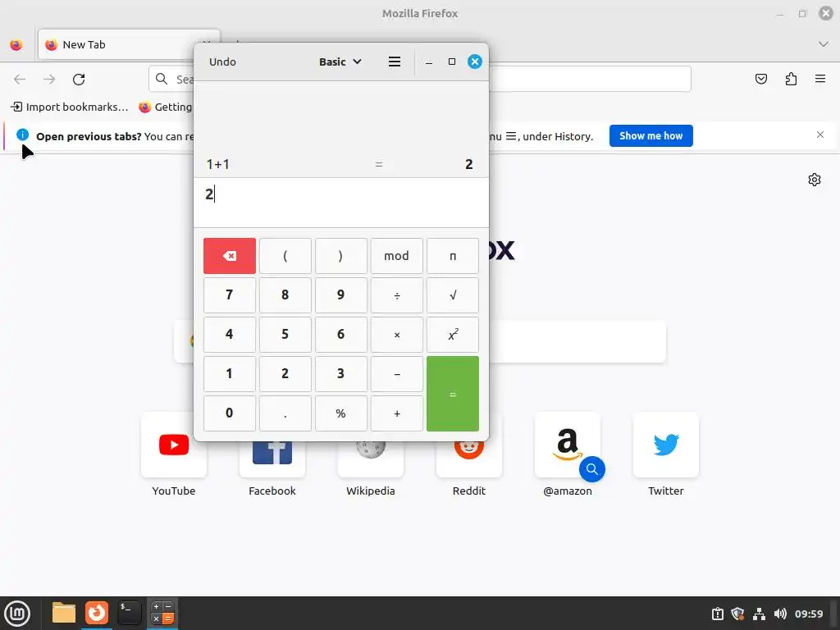The width and height of the screenshot is (840, 630).
Task: Open the calculator hamburger menu
Action: 395,62
